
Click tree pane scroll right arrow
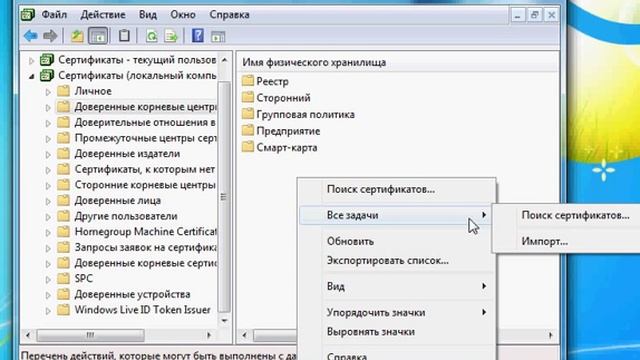tap(209, 335)
